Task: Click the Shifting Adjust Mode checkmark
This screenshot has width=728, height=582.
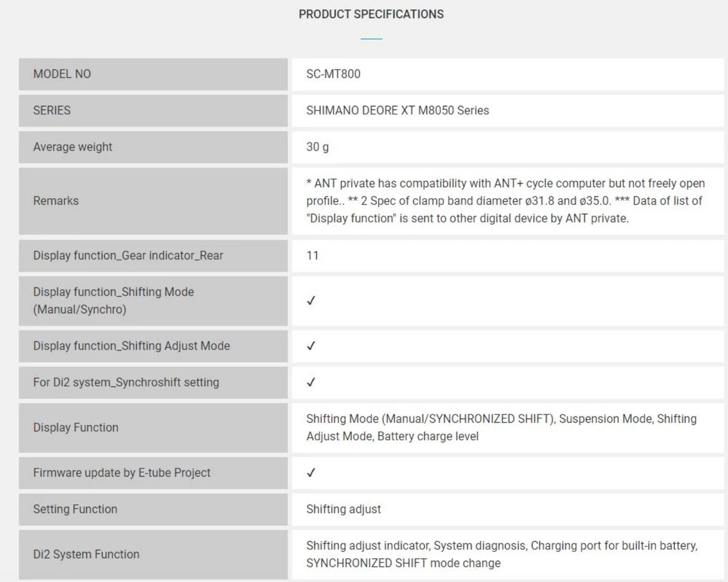Action: (311, 346)
